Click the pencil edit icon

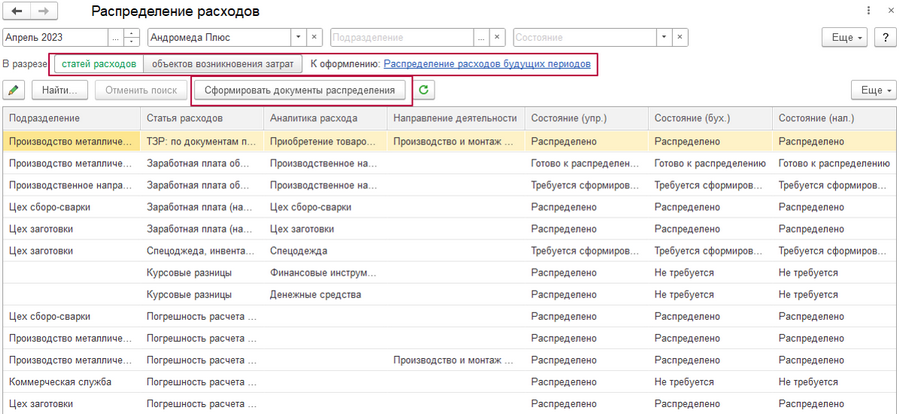click(13, 90)
